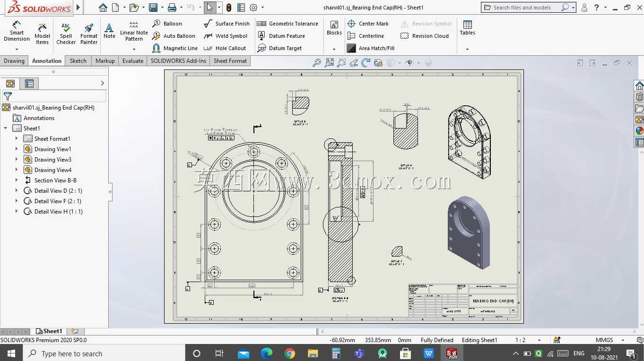The width and height of the screenshot is (644, 361).
Task: Switch to the PropertyManager tab icon
Action: (x=29, y=84)
